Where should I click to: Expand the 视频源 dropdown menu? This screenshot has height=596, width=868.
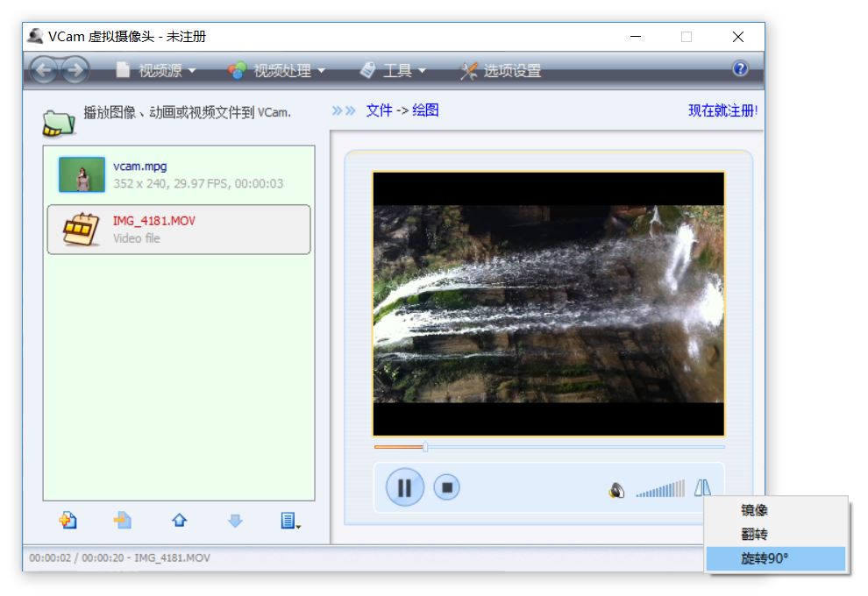[156, 70]
